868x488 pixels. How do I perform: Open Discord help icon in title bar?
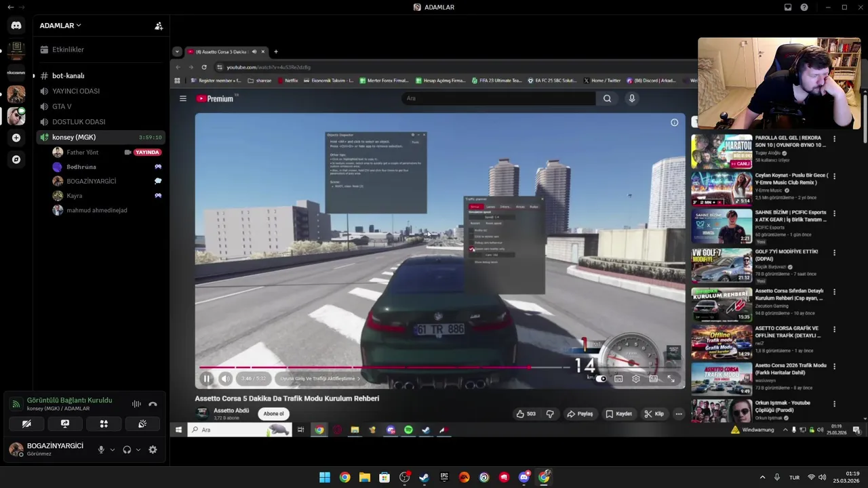804,7
